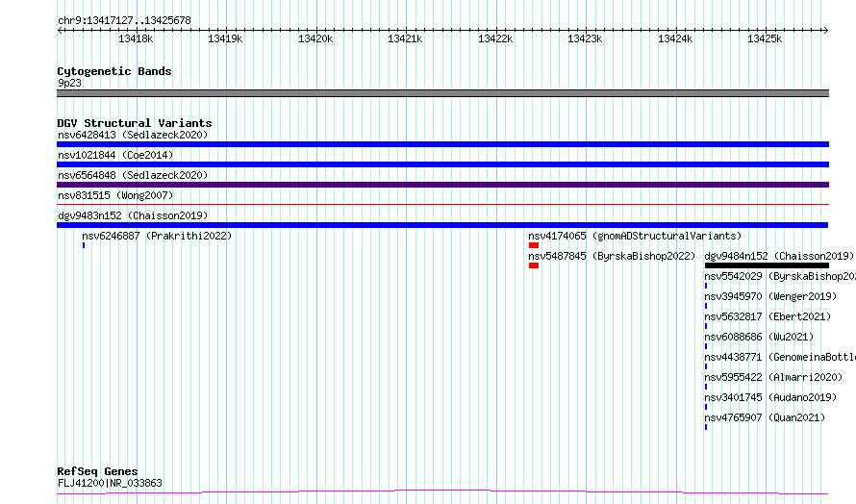Viewport: 856px width, 504px height.
Task: Open the nsv6246887 (Prakrithi2022) variant label
Action: pos(157,236)
